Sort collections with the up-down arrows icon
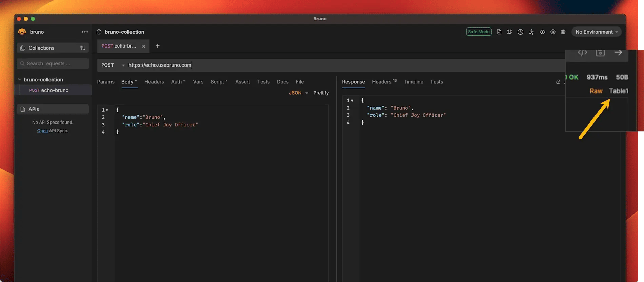 coord(83,48)
